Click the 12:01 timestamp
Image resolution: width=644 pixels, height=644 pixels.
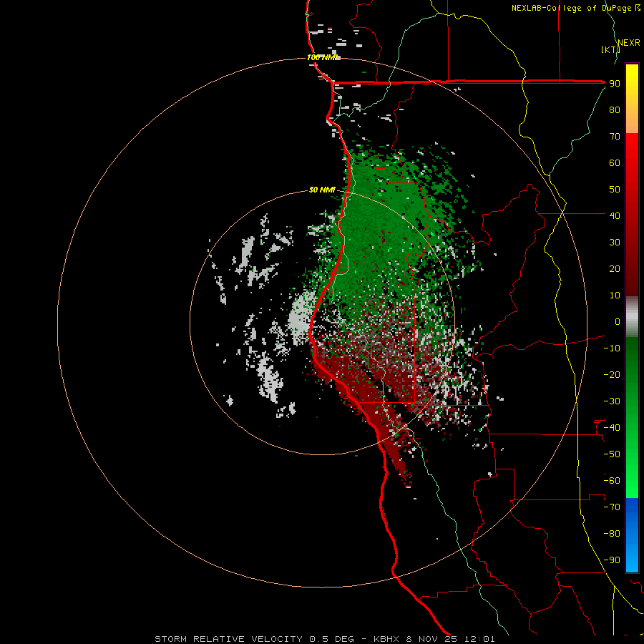click(479, 639)
